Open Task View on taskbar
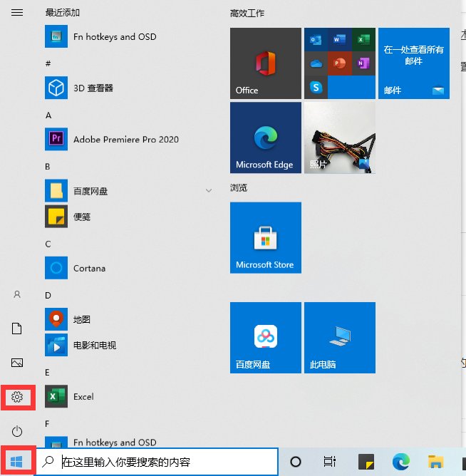The image size is (466, 476). point(330,462)
